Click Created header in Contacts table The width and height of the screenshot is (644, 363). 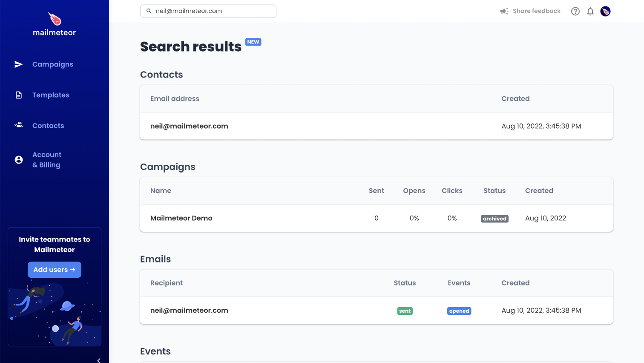(x=515, y=99)
